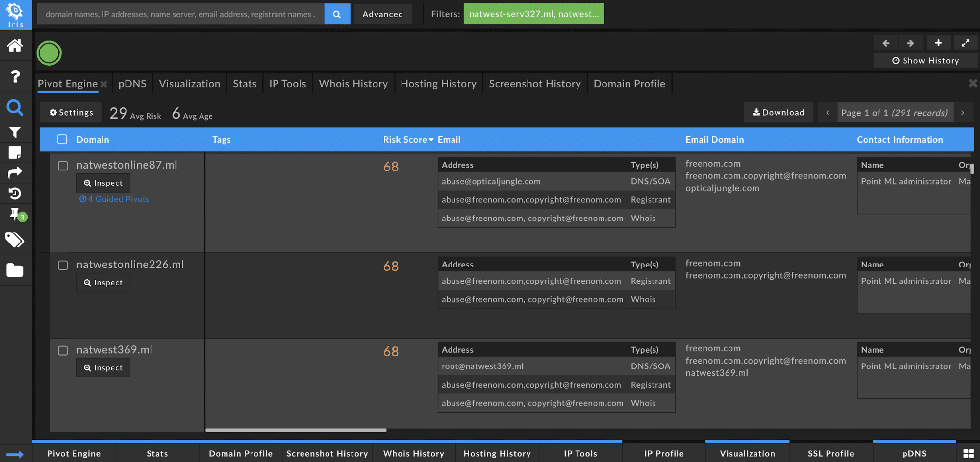The height and width of the screenshot is (462, 980).
Task: Go to the previous results page
Action: point(828,113)
